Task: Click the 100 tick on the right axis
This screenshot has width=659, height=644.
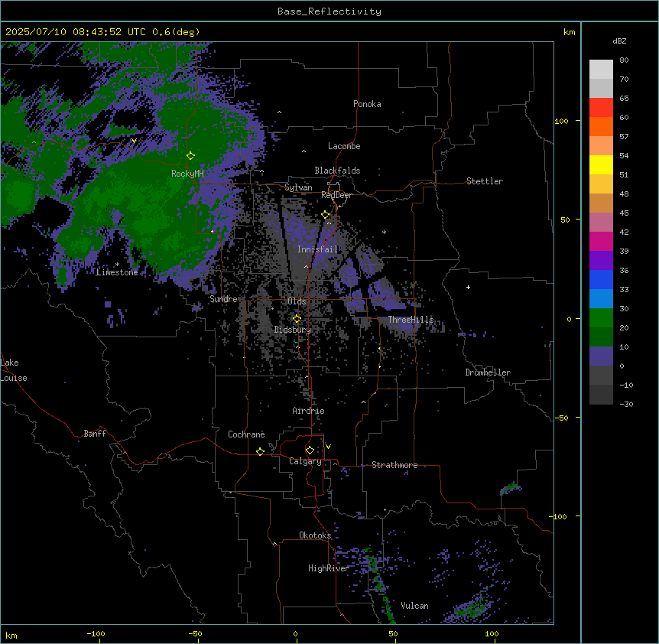Action: point(561,121)
